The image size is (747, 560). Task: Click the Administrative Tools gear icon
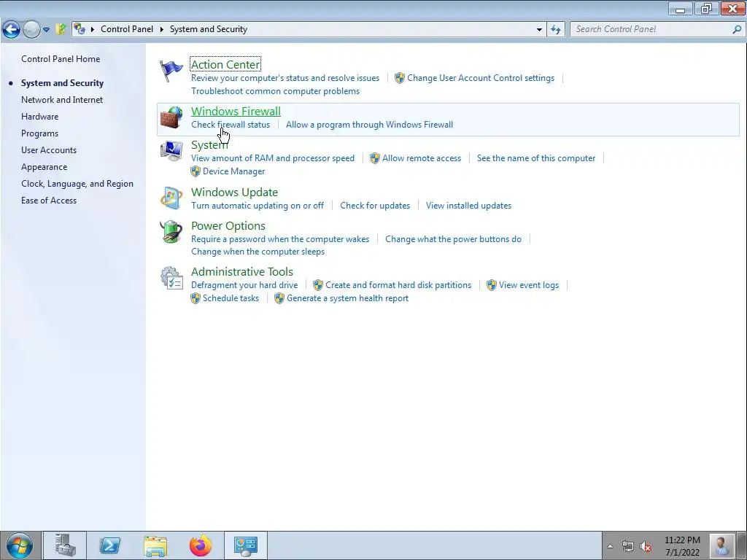171,278
